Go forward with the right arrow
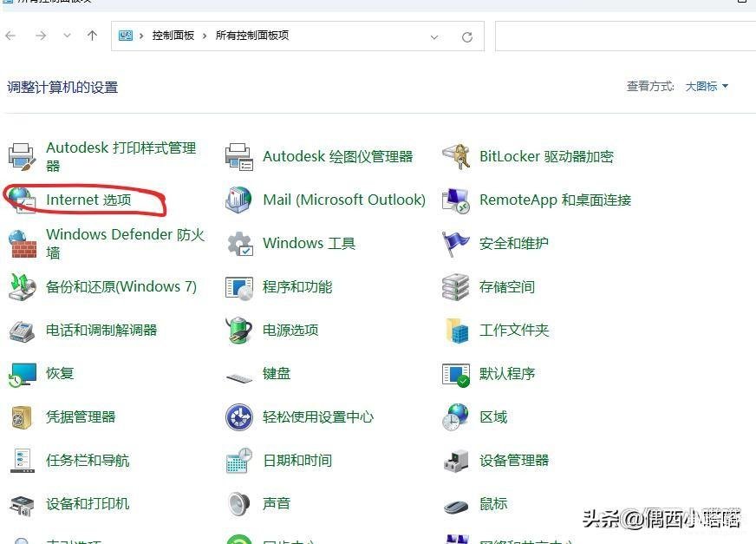Viewport: 756px width, 544px height. pyautogui.click(x=41, y=36)
